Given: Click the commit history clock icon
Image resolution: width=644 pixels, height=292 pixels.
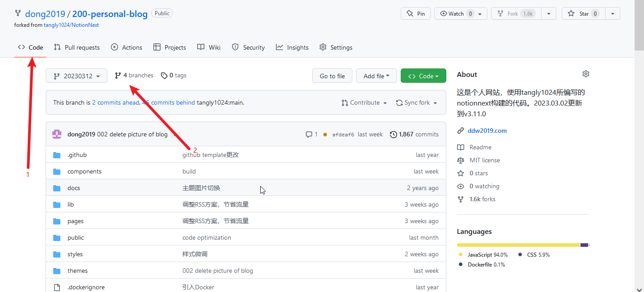Looking at the screenshot, I should [x=393, y=134].
